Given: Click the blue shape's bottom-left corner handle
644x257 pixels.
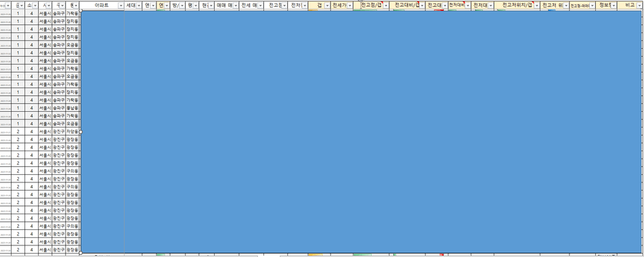Looking at the screenshot, I should click(x=81, y=253).
